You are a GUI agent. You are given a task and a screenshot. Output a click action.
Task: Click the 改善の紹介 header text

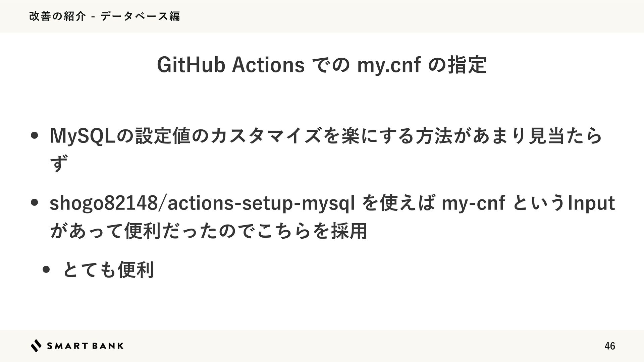(58, 16)
